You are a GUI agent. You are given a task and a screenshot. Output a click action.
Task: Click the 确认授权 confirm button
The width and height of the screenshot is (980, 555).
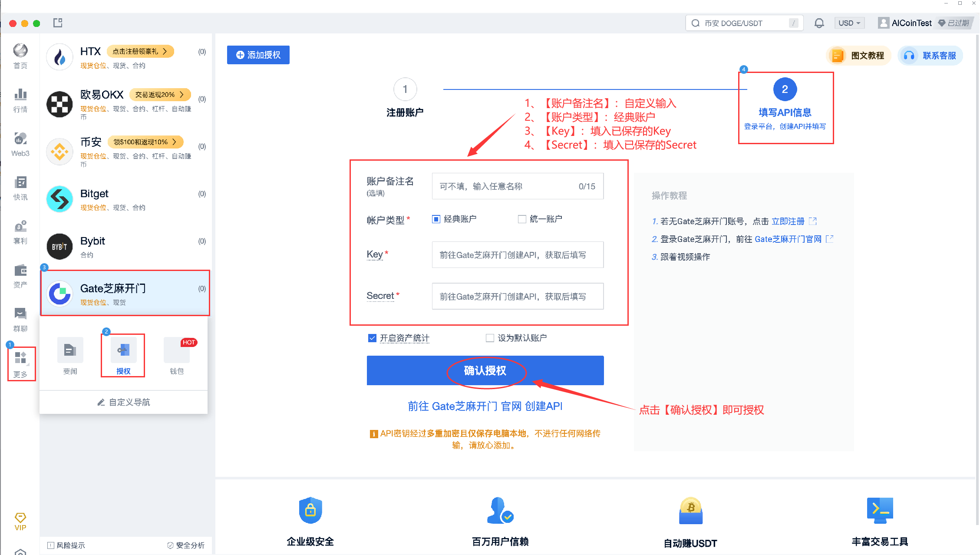(485, 370)
